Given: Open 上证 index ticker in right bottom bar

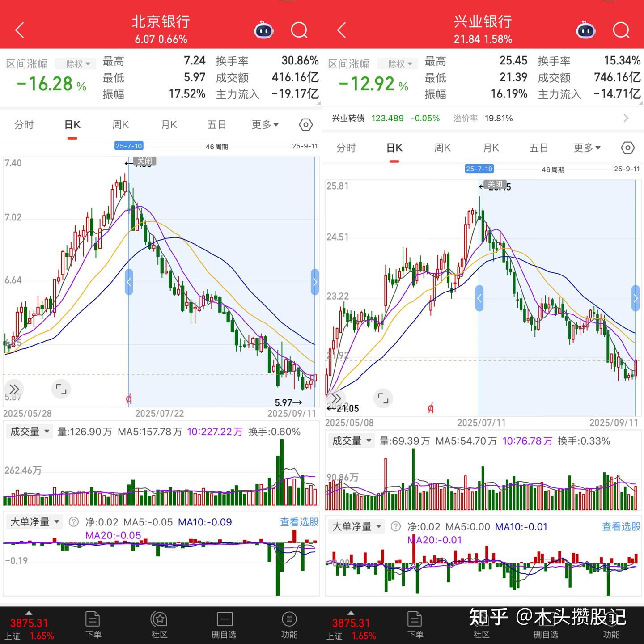Looking at the screenshot, I should (x=352, y=626).
